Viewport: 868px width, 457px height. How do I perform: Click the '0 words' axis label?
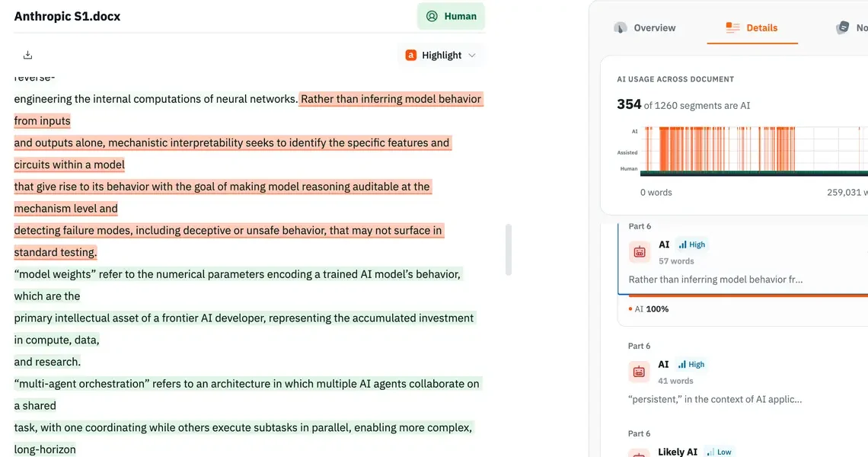[x=656, y=192]
